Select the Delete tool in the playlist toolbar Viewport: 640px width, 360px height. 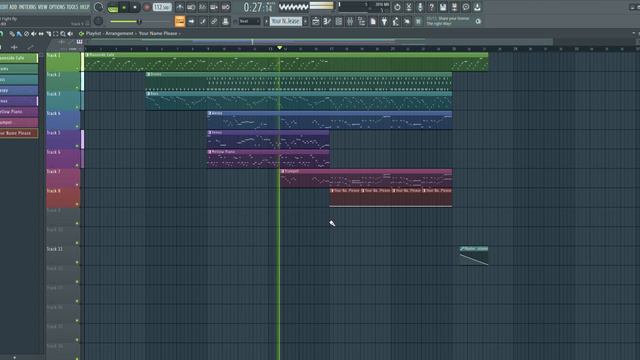point(27,34)
